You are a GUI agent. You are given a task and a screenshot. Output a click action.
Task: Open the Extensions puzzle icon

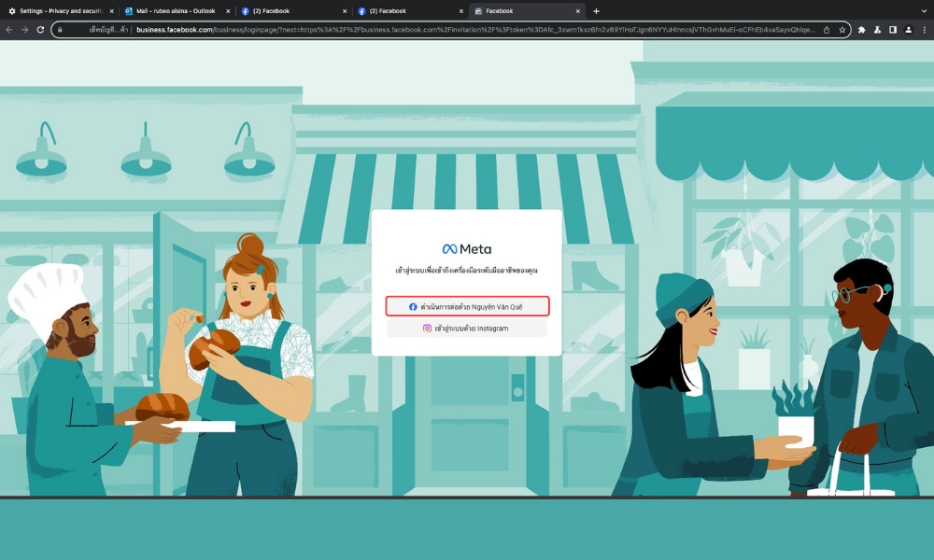861,30
